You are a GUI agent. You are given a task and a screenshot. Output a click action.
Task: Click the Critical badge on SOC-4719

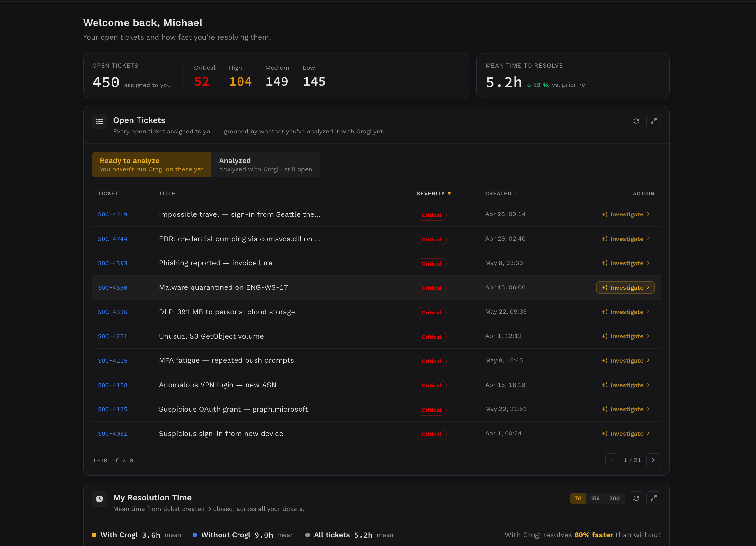[431, 215]
